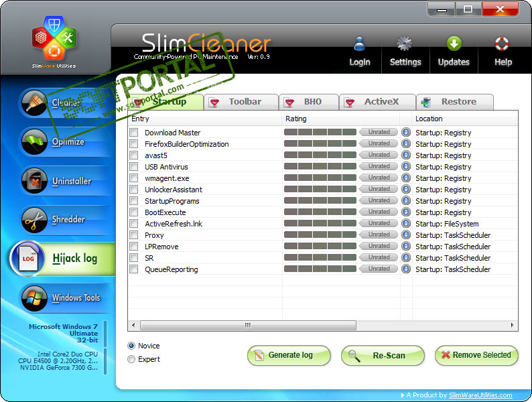The width and height of the screenshot is (532, 402).
Task: Click the Re-Scan button
Action: [383, 355]
